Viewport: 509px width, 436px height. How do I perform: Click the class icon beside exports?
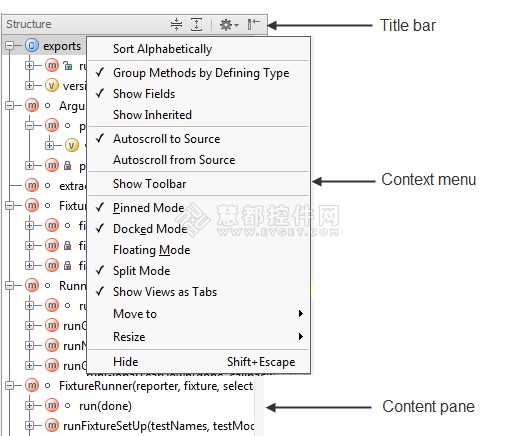pyautogui.click(x=32, y=45)
